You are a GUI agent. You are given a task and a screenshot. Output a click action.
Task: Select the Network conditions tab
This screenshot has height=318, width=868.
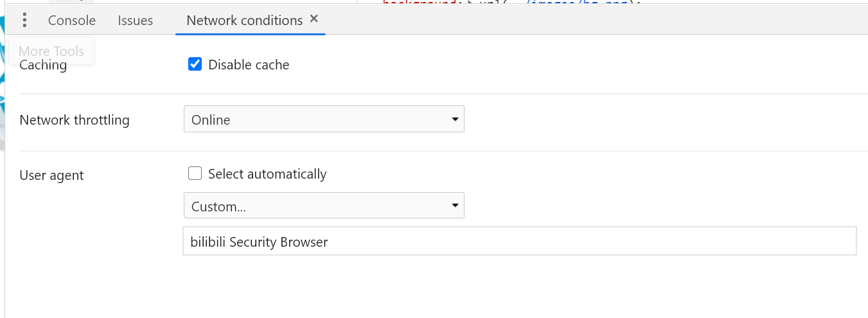(244, 21)
